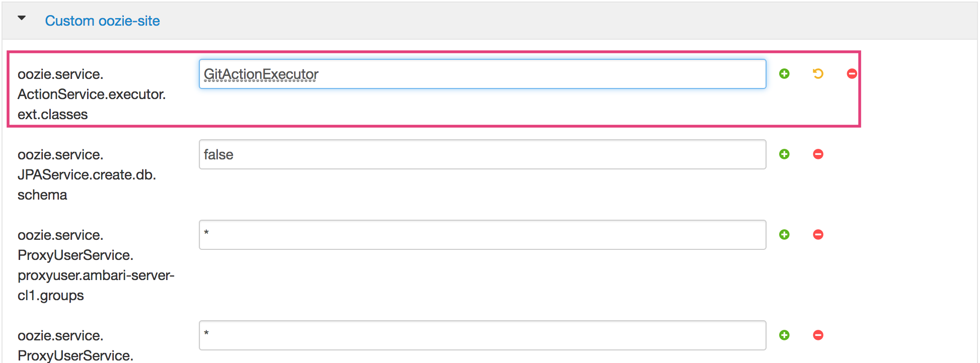Click green plus for ambari-server-cl1.groups property
The height and width of the screenshot is (363, 980).
784,235
